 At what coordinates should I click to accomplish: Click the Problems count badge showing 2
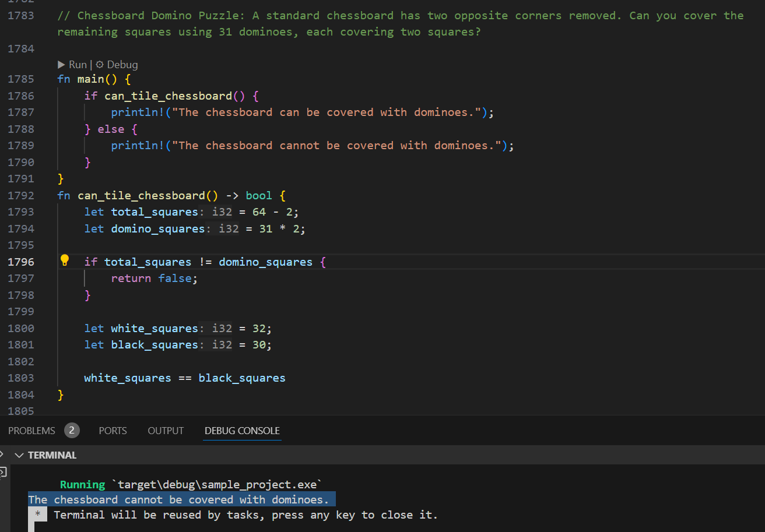72,431
